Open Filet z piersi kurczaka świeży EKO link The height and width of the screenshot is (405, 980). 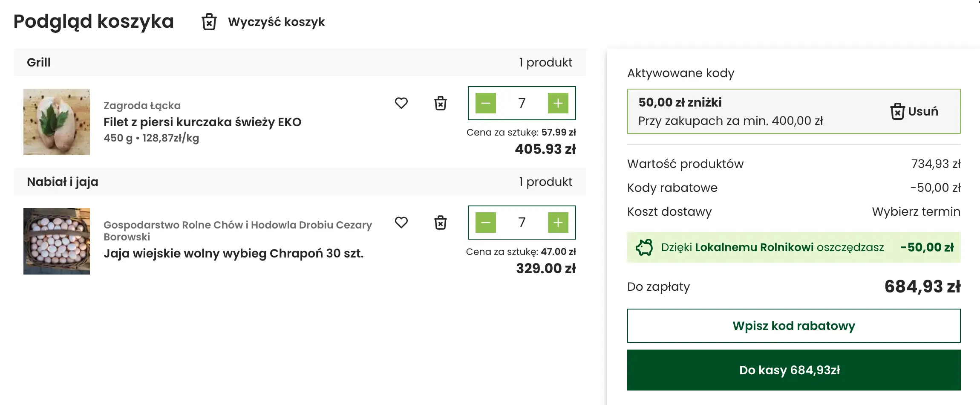[202, 122]
